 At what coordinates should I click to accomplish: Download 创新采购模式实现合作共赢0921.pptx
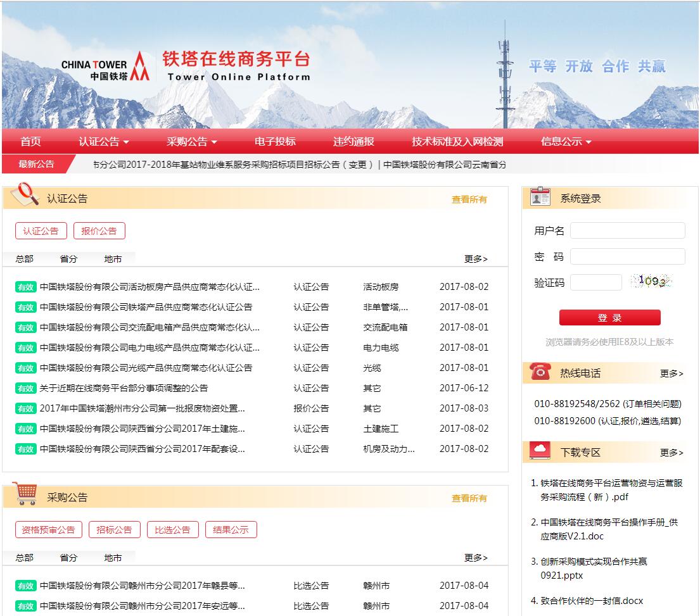(594, 569)
